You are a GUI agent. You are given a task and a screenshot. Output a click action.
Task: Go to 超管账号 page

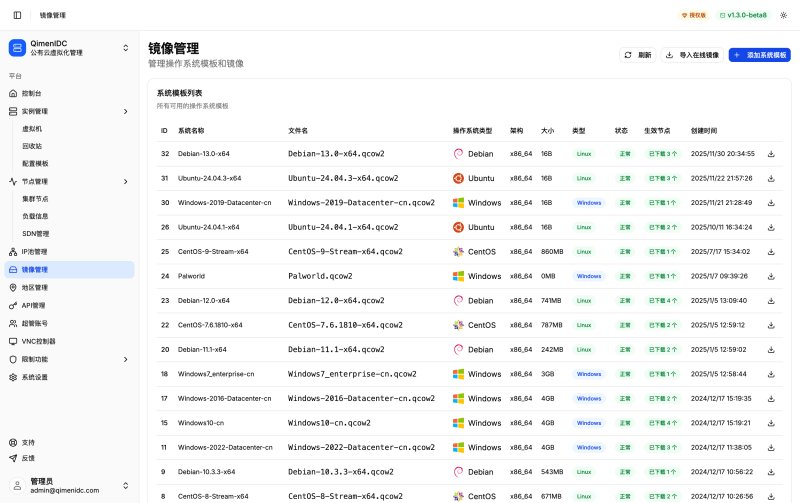tap(69, 323)
